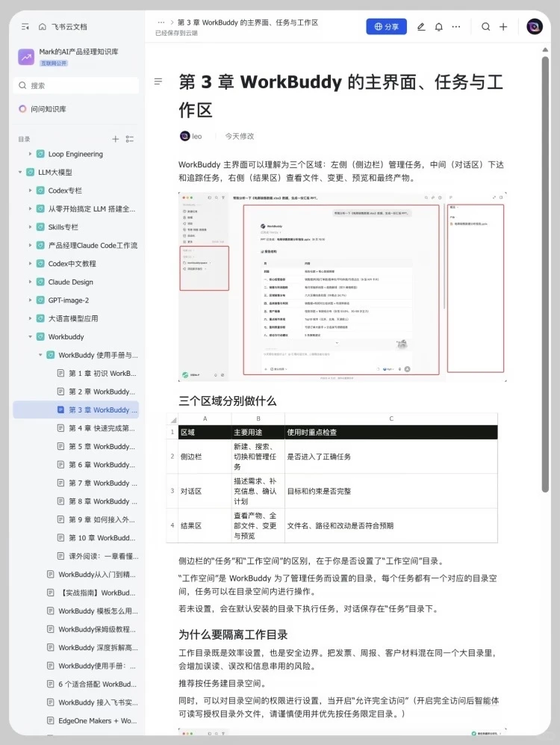
Task: Click the doc icon of EdgeOne Makers + Wo...
Action: click(x=50, y=721)
